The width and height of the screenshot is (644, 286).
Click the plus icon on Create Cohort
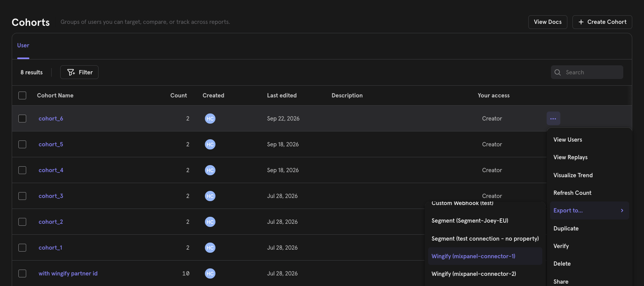[x=581, y=22]
